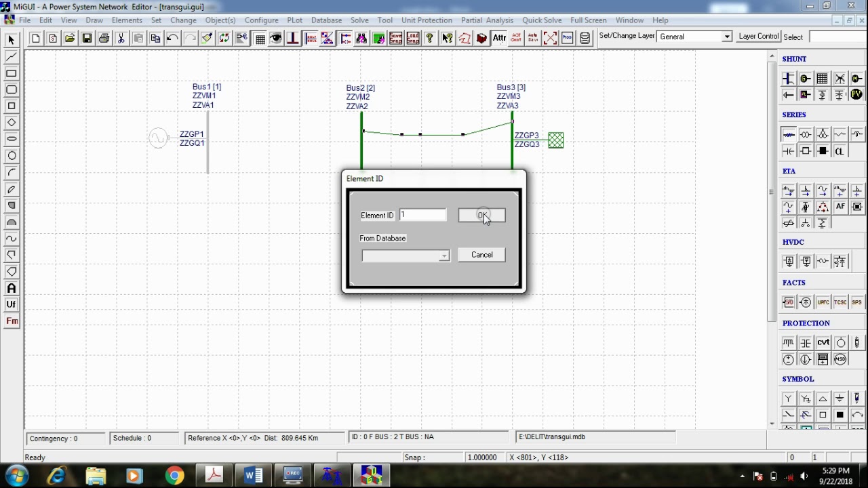Open the Solve menu
Screen dimensions: 868x488
359,20
